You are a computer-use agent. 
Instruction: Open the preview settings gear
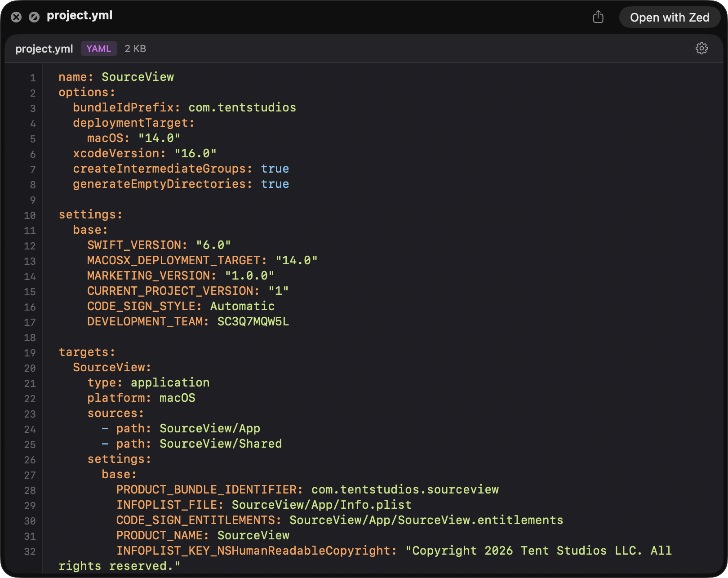click(701, 49)
